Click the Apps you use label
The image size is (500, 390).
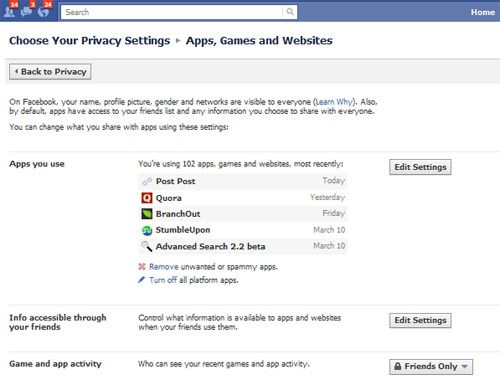tap(37, 164)
